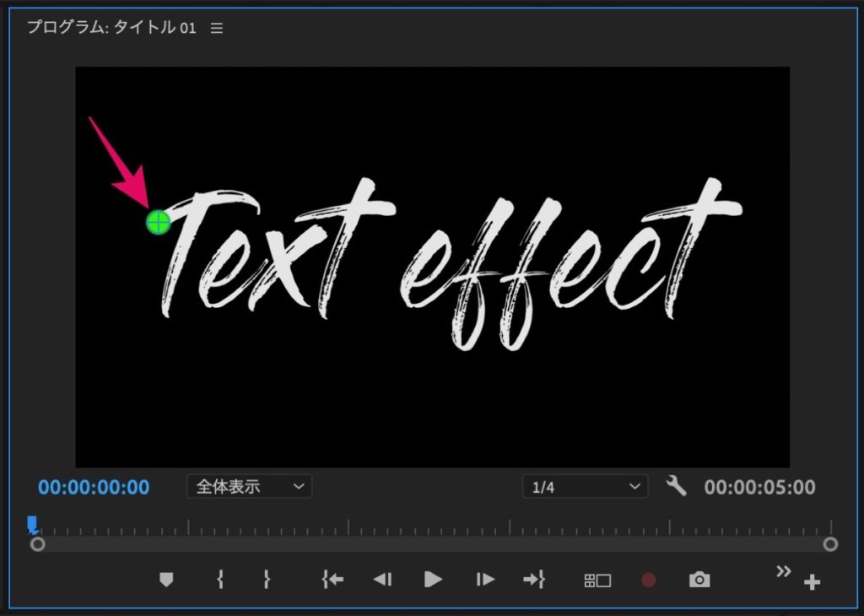Click the left zoom scrollbar handle
This screenshot has width=864, height=616.
pyautogui.click(x=37, y=544)
